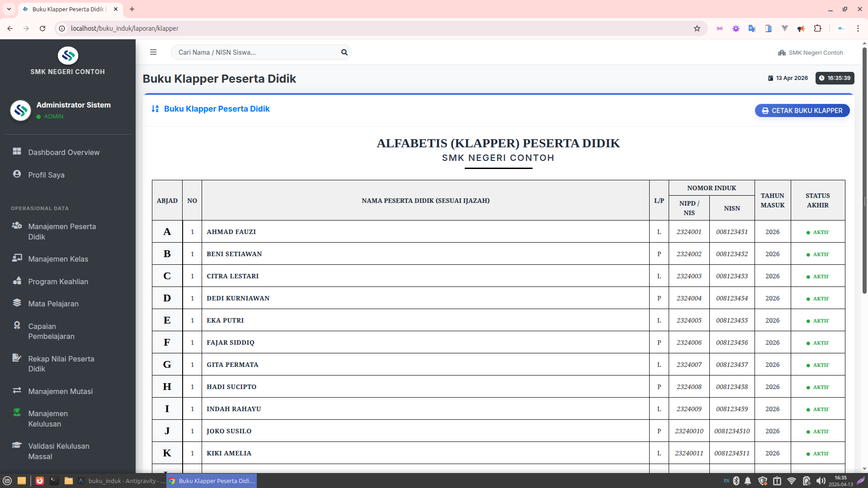868x488 pixels.
Task: Click the Capaian Pembelajaran award icon
Action: pos(17,325)
